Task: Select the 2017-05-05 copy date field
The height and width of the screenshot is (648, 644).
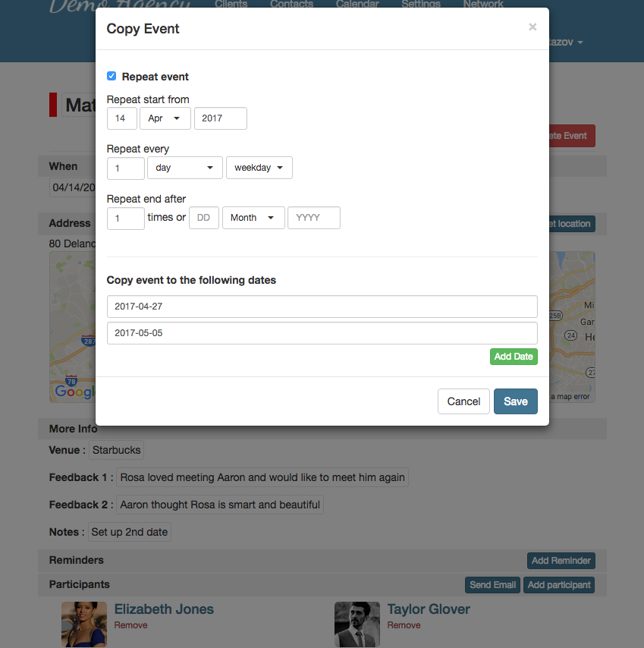Action: [322, 333]
